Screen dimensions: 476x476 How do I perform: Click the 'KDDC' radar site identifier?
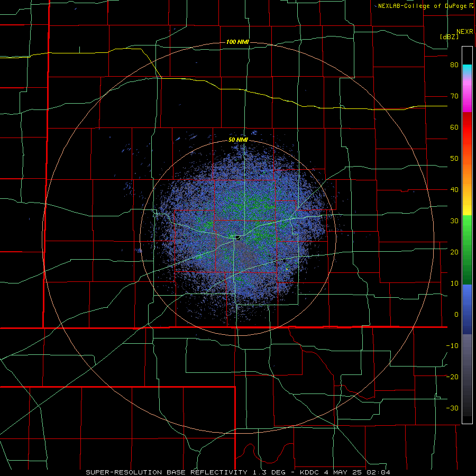pyautogui.click(x=310, y=472)
